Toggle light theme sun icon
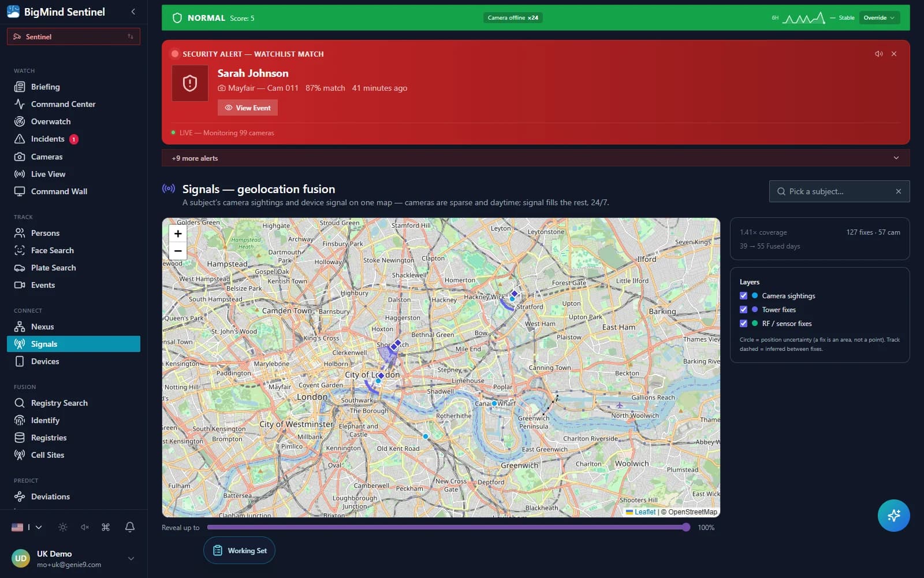Viewport: 924px width, 578px height. click(63, 527)
